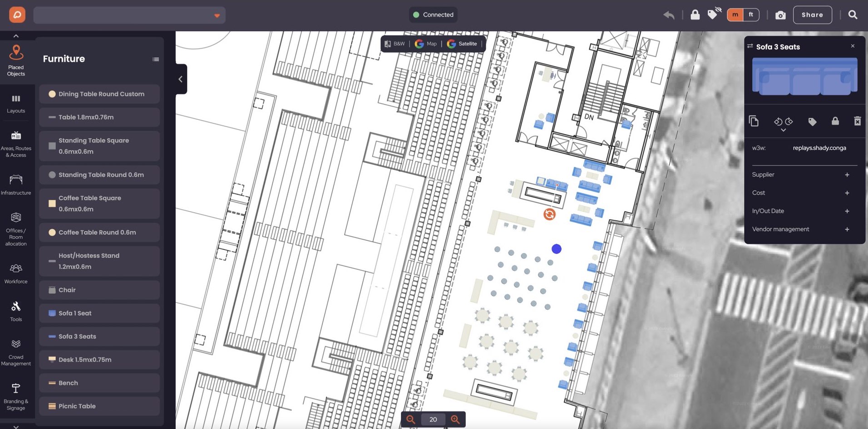Image resolution: width=868 pixels, height=429 pixels.
Task: Click the orange rotate handle on map
Action: pos(549,214)
